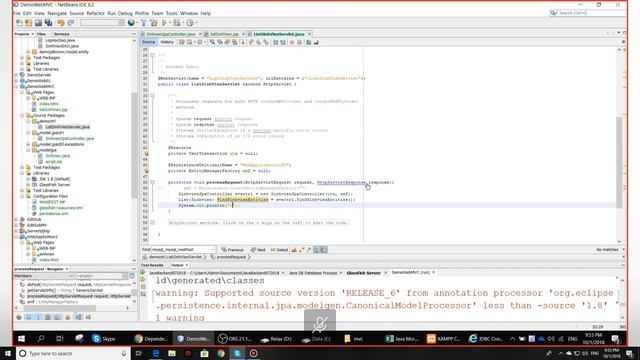Viewport: 640px width, 360px height.
Task: Click the File Explorer icon in bottom taskbar
Action: tap(172, 353)
